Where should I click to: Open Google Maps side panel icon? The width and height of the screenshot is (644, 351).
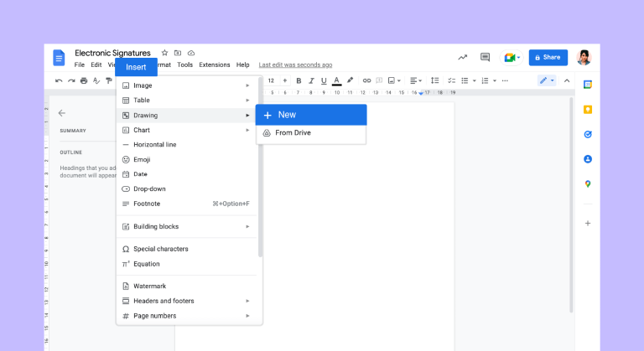(588, 184)
